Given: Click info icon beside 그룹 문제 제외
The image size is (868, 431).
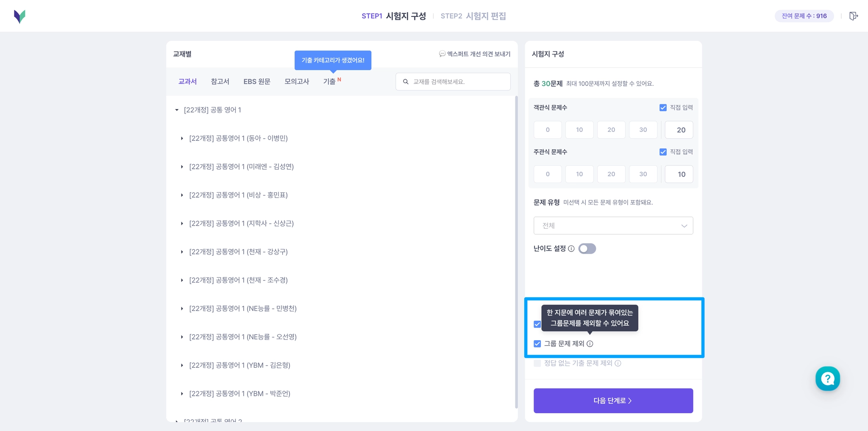Looking at the screenshot, I should (590, 344).
